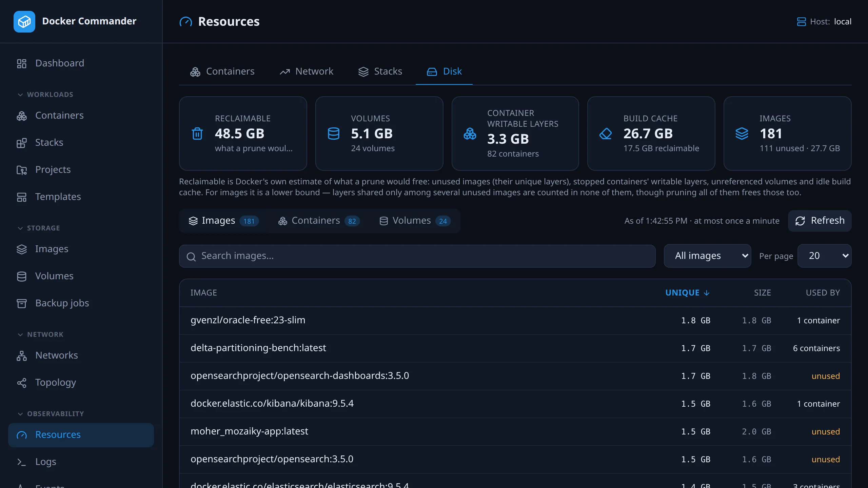Click the Reclaimable trash can icon
Viewport: 868px width, 488px height.
[197, 134]
